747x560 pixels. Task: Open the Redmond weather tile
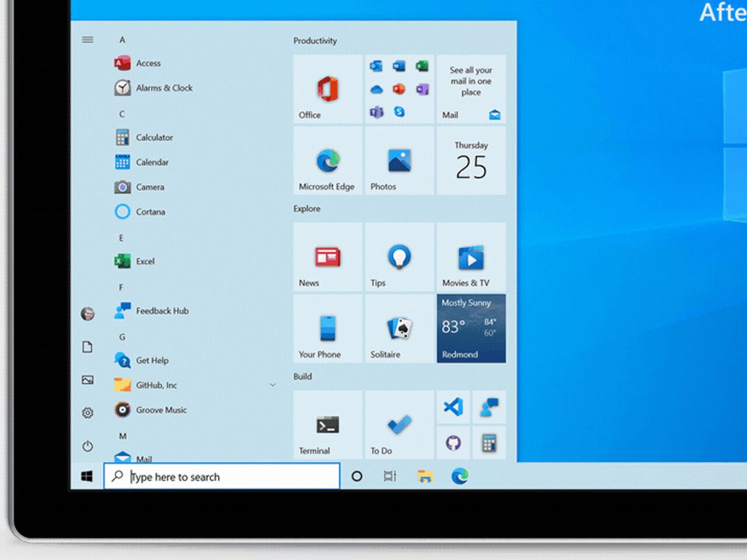tap(471, 328)
